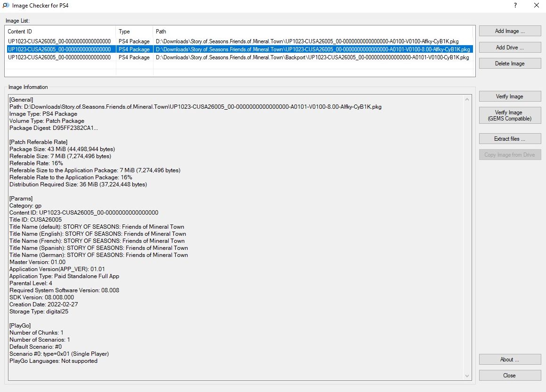This screenshot has height=392, width=546.
Task: Click the Title ID: CUSA26005 line
Action: tap(35, 219)
